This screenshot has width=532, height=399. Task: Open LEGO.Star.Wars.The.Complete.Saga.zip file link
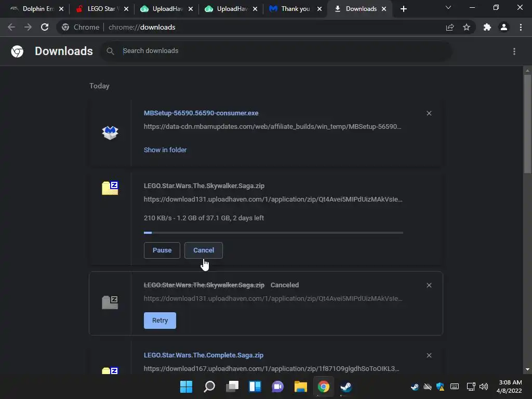click(204, 355)
